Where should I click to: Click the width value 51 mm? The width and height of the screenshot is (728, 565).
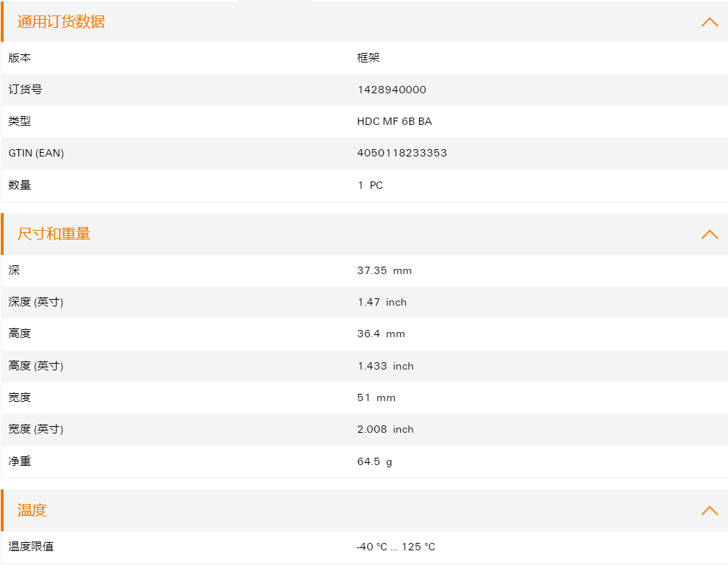pos(376,398)
